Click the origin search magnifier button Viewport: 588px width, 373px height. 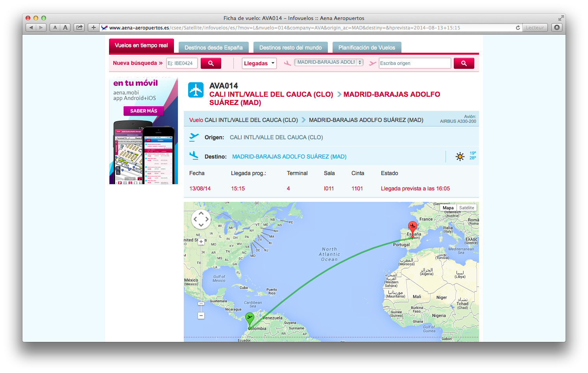click(x=464, y=63)
